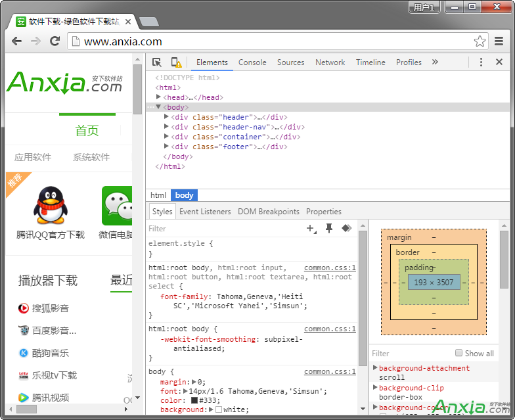515x420 pixels.
Task: Click the white background color swatch
Action: coord(218,409)
